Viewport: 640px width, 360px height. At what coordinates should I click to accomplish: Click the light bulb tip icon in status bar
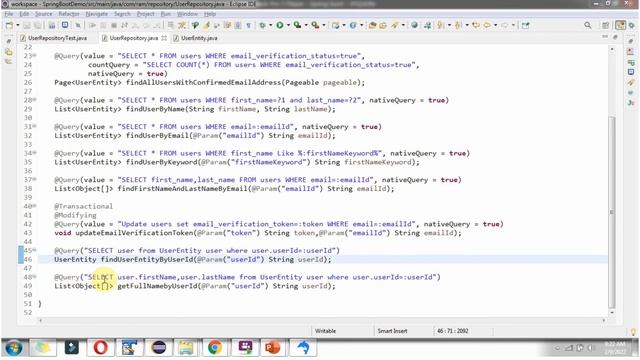point(633,332)
